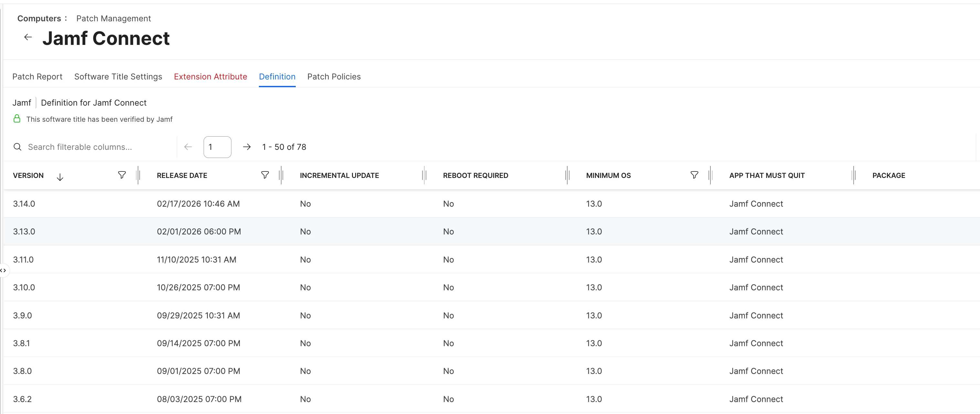Image resolution: width=980 pixels, height=414 pixels.
Task: Switch to the Patch Report tab
Action: click(x=37, y=77)
